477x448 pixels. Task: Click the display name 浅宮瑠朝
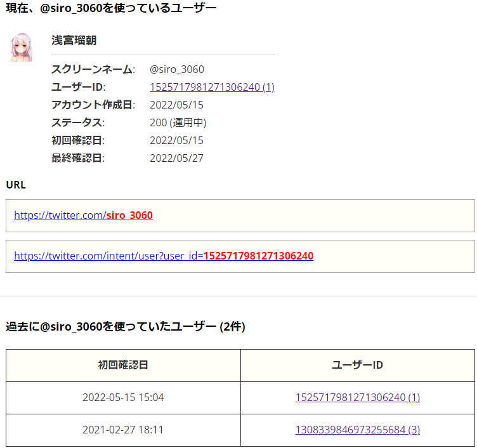[x=74, y=40]
